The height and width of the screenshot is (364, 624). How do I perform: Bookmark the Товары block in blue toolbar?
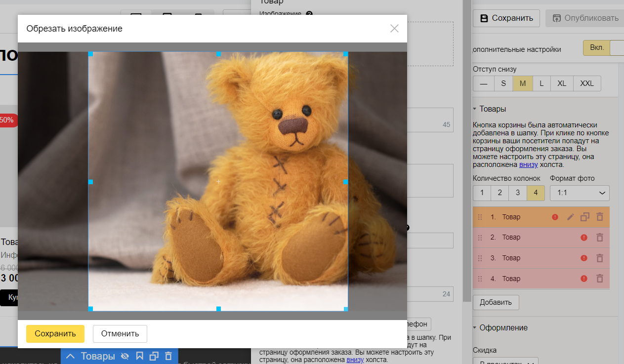pyautogui.click(x=139, y=356)
